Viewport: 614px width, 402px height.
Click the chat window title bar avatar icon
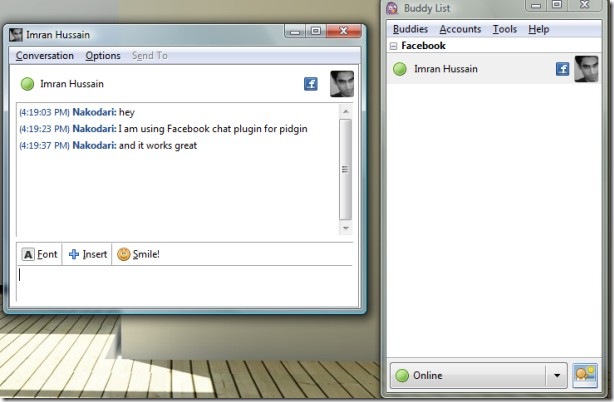[x=16, y=35]
